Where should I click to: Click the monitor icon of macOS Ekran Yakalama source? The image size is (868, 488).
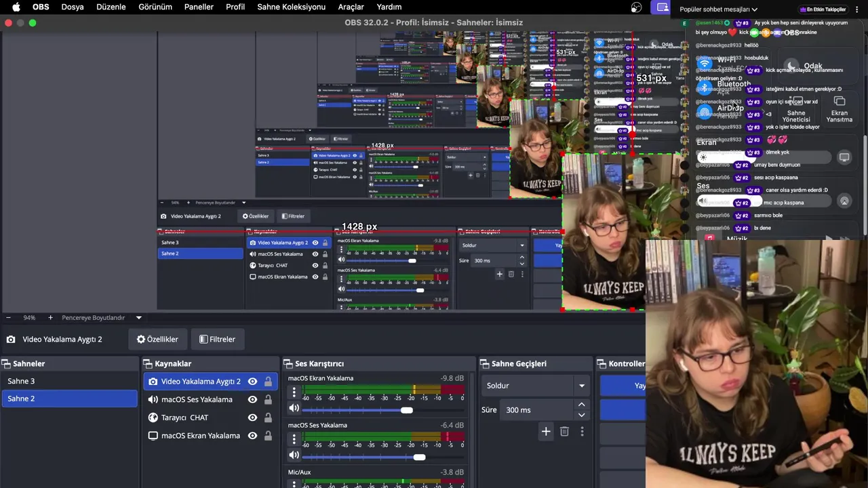[153, 436]
